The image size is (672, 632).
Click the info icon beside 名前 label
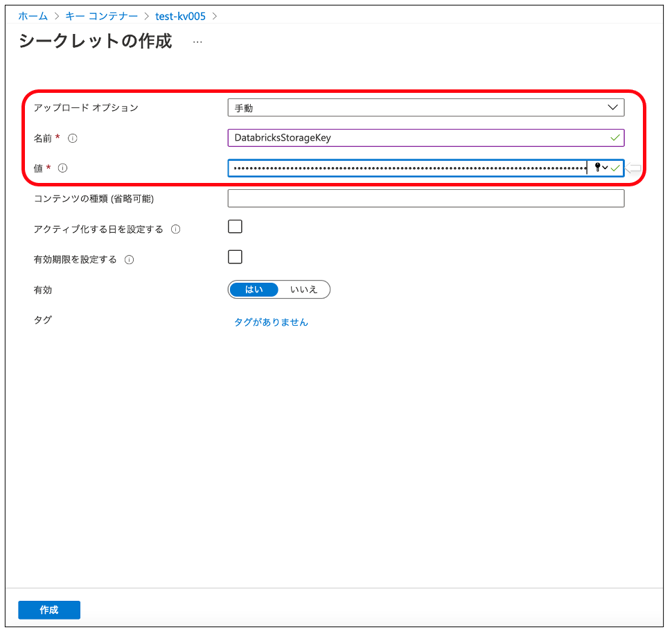(x=72, y=138)
